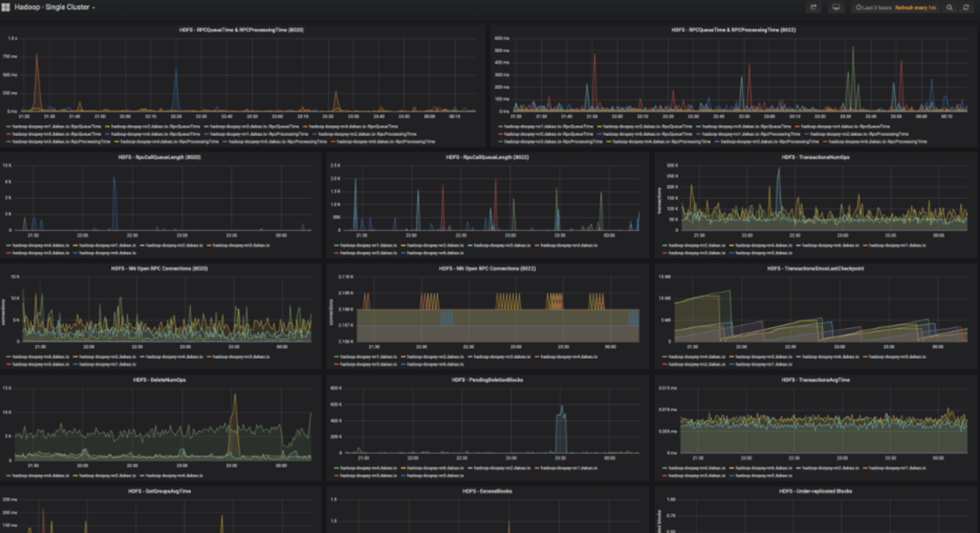980x533 pixels.
Task: Click the nn2 color swatch in the DeleteNumOps legend
Action: point(75,476)
